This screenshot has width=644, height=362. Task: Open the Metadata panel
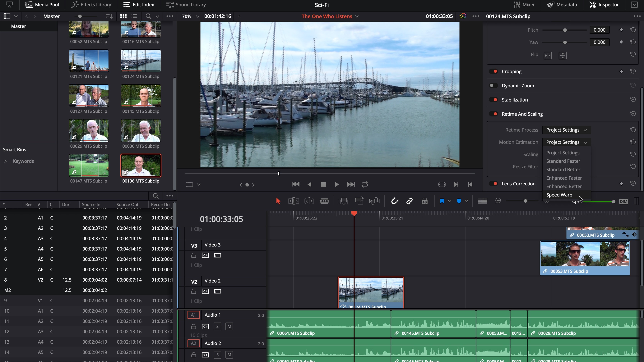click(562, 4)
